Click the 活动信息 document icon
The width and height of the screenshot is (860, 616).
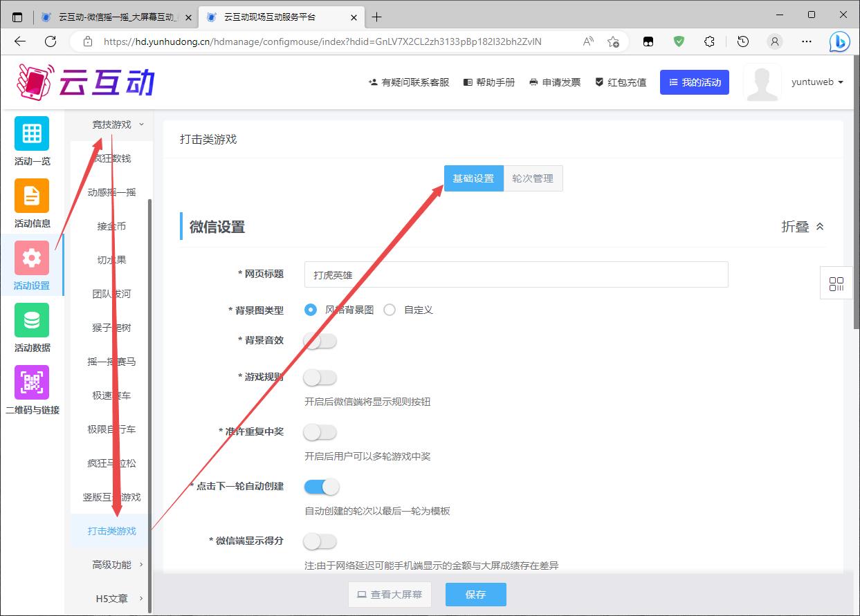tap(32, 196)
